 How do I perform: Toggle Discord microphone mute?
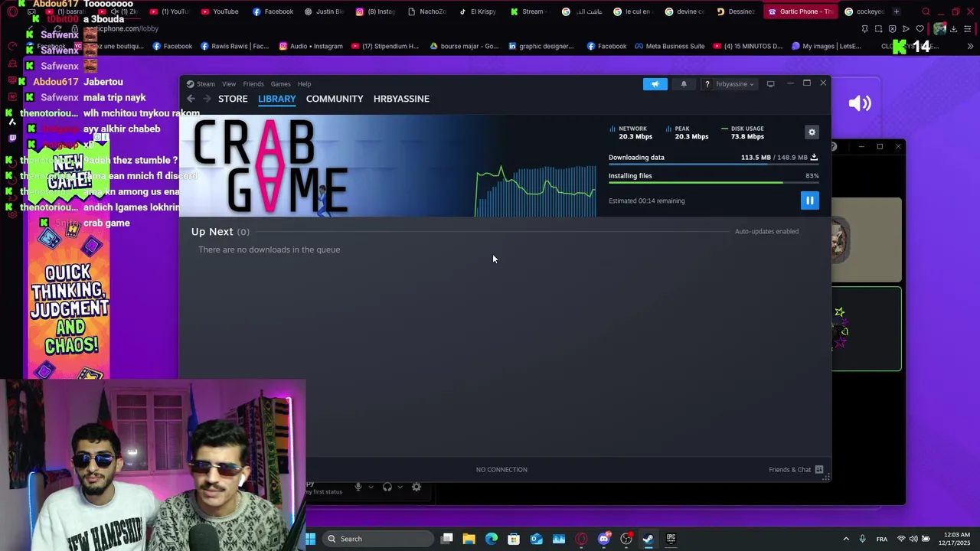[x=358, y=487]
